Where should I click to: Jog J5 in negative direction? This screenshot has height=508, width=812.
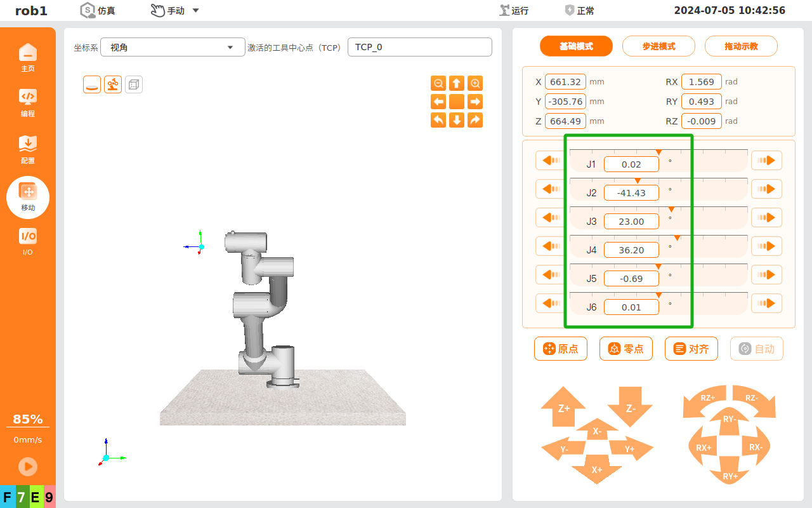(x=551, y=275)
